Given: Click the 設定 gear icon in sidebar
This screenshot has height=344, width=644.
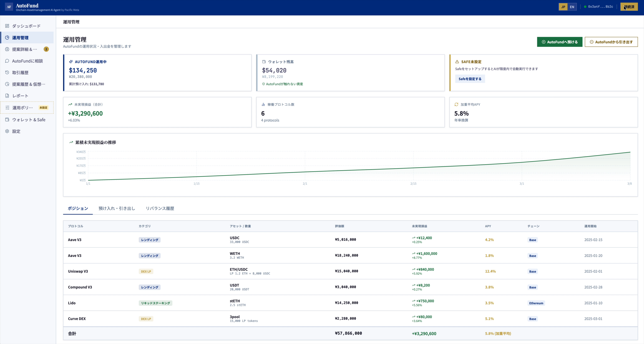Looking at the screenshot, I should (7, 131).
